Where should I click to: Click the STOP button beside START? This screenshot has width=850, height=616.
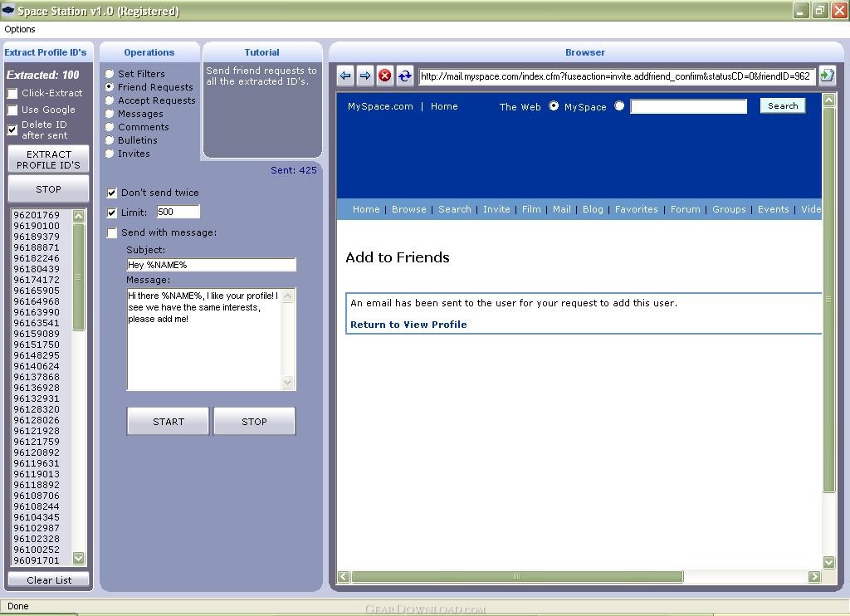pos(254,422)
